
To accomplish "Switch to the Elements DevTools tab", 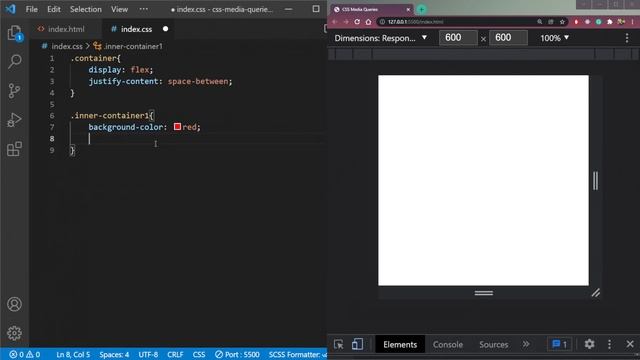I will [x=400, y=344].
